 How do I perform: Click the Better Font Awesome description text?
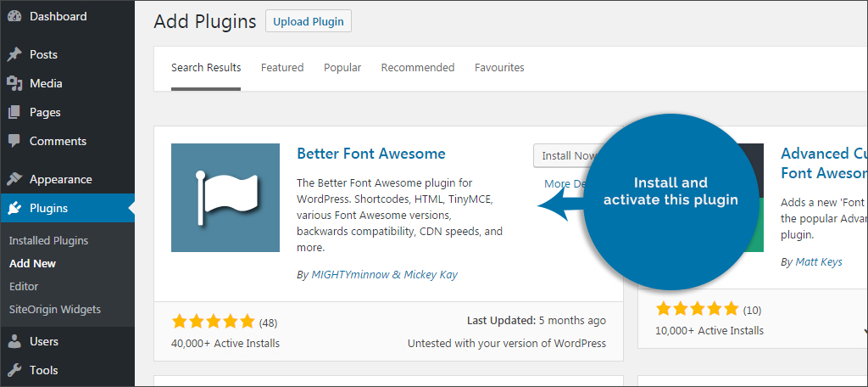[x=400, y=215]
